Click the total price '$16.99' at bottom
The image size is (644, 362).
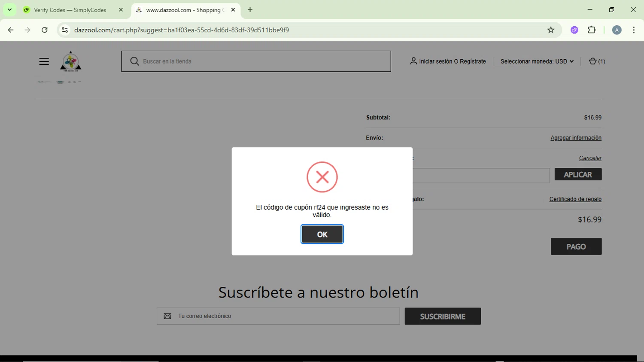[x=589, y=219]
